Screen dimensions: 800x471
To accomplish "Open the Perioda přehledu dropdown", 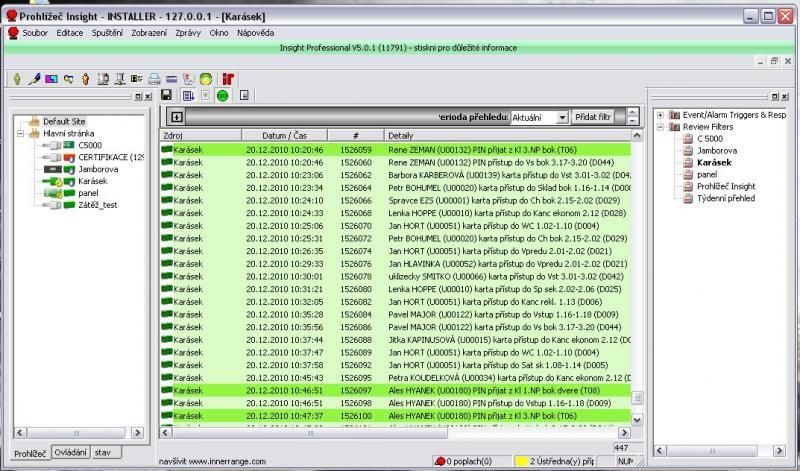I will coord(562,117).
